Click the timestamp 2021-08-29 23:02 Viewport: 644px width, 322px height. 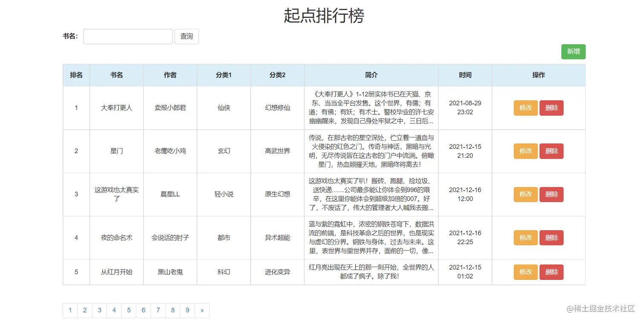pyautogui.click(x=465, y=108)
